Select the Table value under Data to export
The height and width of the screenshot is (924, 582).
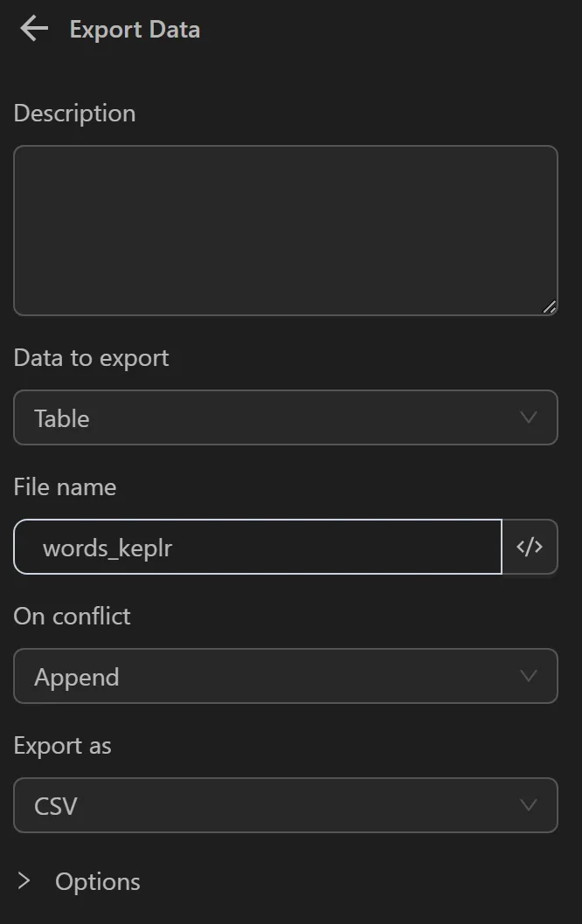point(285,418)
